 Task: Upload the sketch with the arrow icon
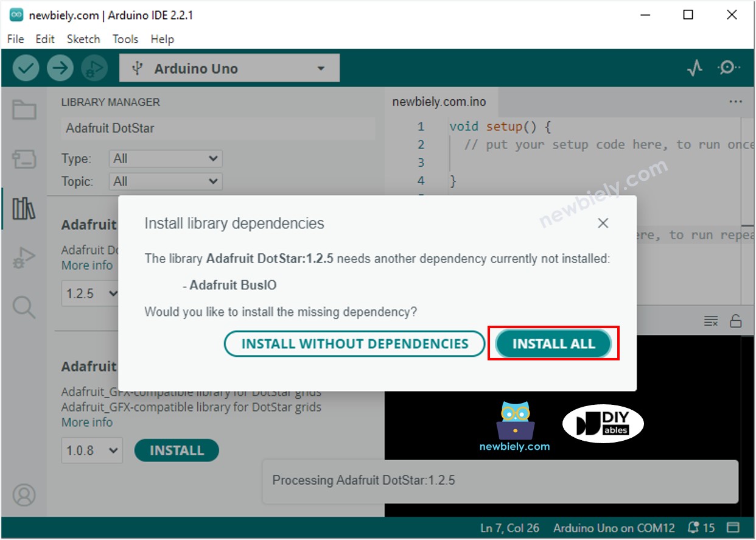coord(59,68)
